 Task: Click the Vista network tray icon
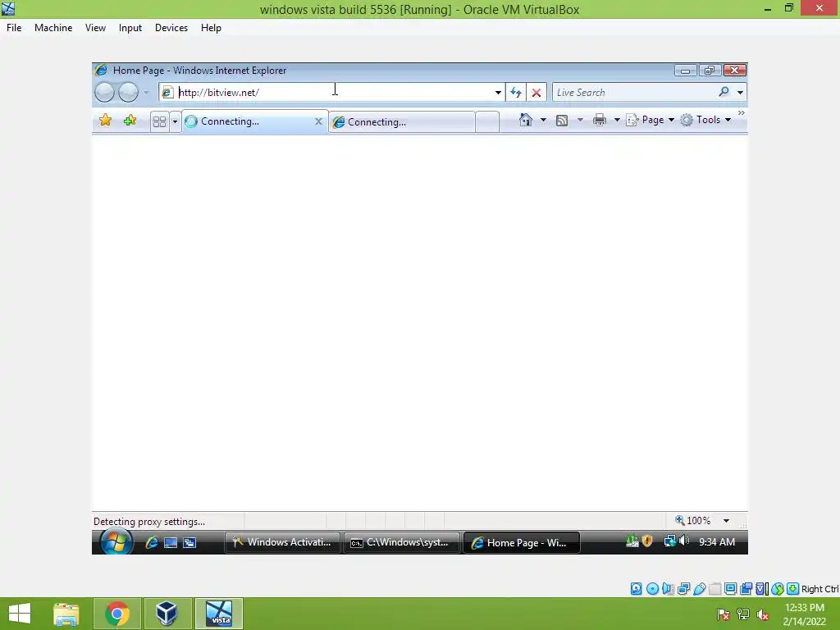pos(669,541)
